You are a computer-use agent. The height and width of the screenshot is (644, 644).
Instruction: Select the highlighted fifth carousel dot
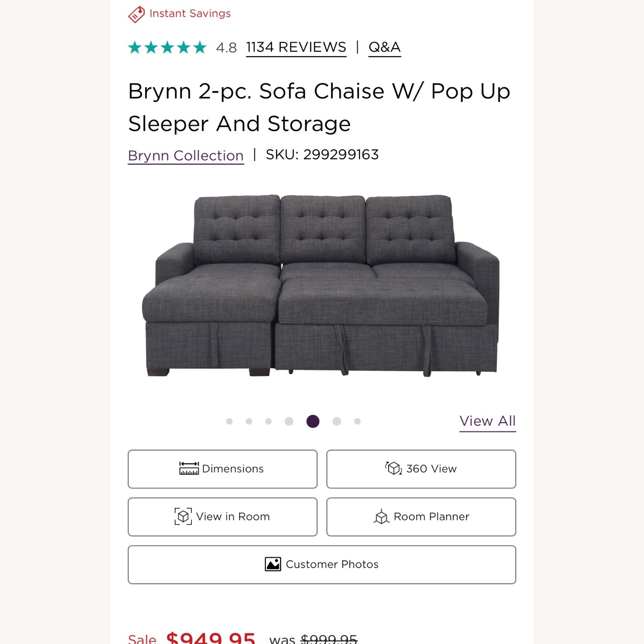pyautogui.click(x=313, y=421)
